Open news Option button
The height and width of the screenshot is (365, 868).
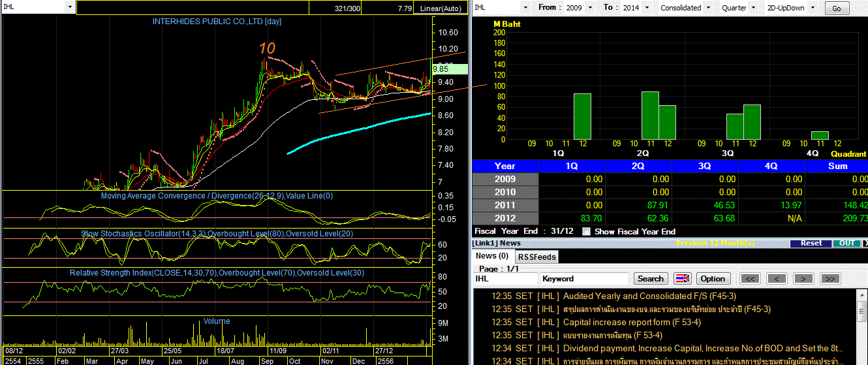click(713, 278)
